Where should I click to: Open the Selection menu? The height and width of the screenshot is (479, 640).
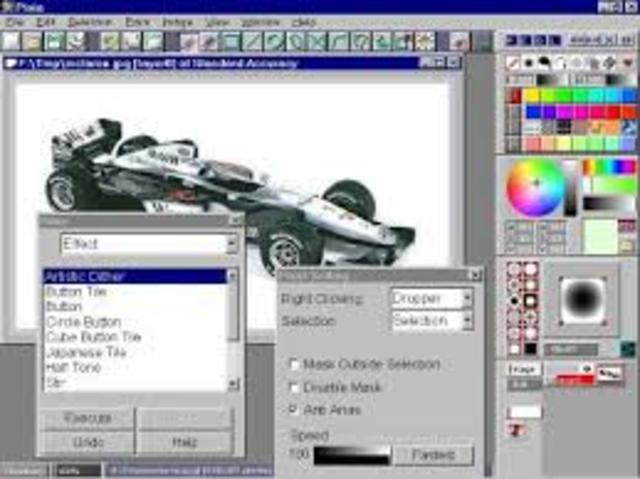[x=89, y=22]
